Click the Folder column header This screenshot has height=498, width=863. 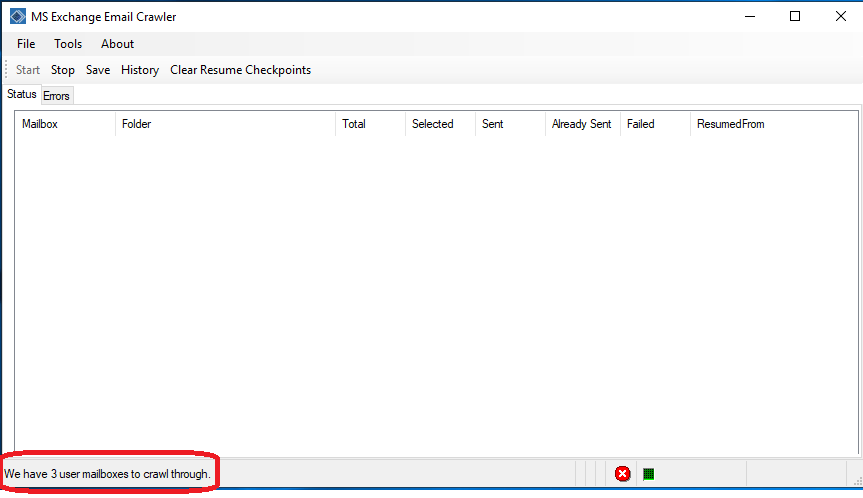pos(225,124)
